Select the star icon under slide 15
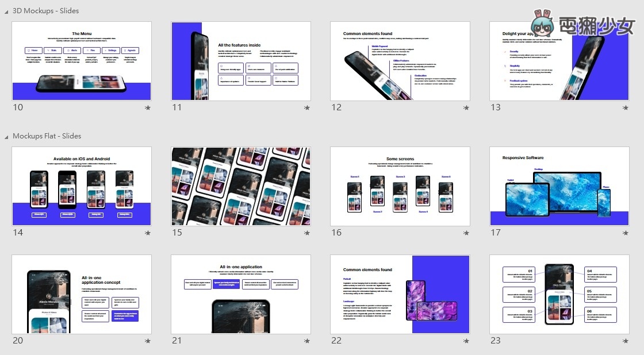Screen dimensions: 644x355 click(307, 233)
